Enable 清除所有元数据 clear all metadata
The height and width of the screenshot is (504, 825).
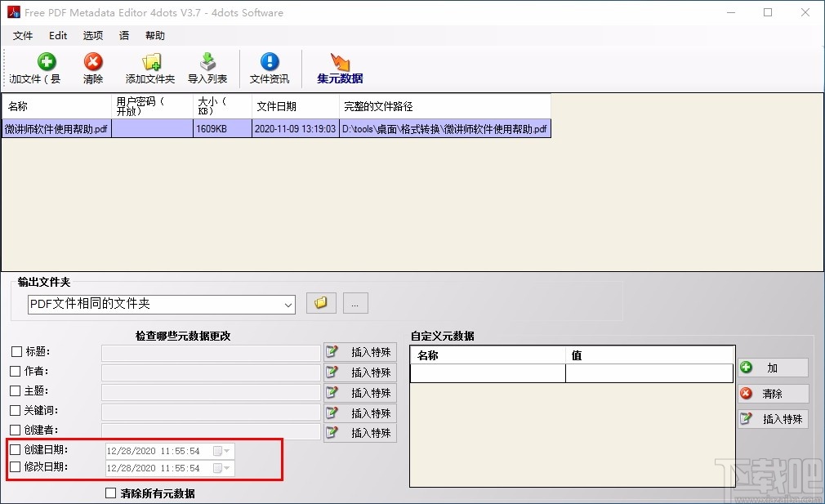click(111, 493)
